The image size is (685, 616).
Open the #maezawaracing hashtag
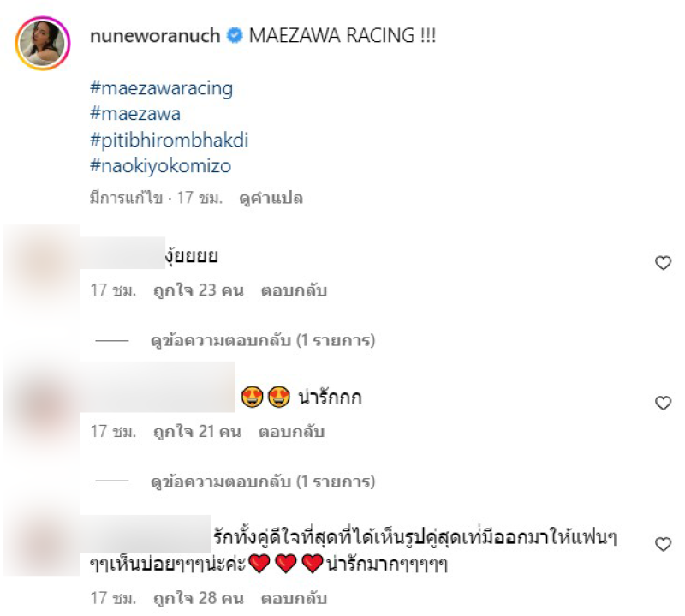(161, 88)
